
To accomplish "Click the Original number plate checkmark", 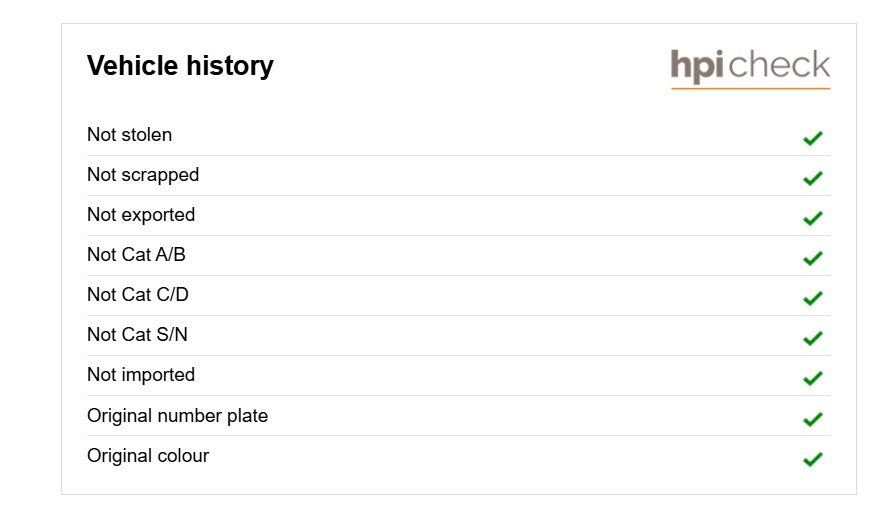I will click(x=812, y=419).
